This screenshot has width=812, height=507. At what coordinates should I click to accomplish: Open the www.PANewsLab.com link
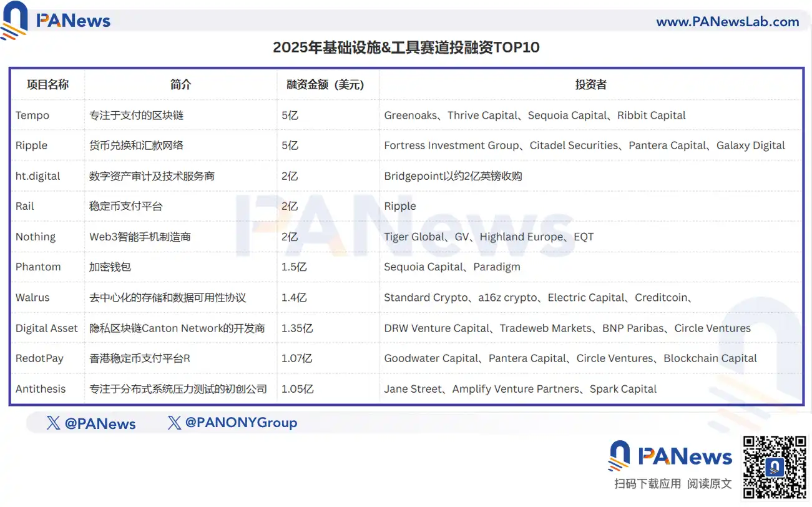click(727, 22)
